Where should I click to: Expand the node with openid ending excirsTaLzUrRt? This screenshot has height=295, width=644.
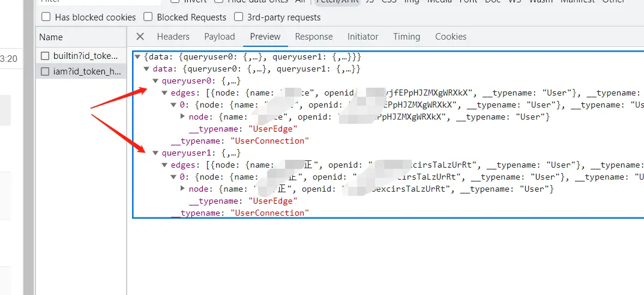click(x=183, y=189)
